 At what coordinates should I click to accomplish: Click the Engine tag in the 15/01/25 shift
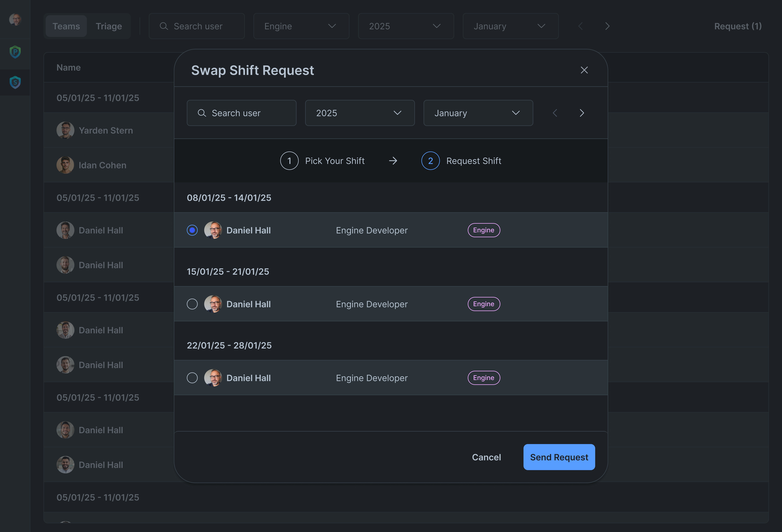point(484,304)
